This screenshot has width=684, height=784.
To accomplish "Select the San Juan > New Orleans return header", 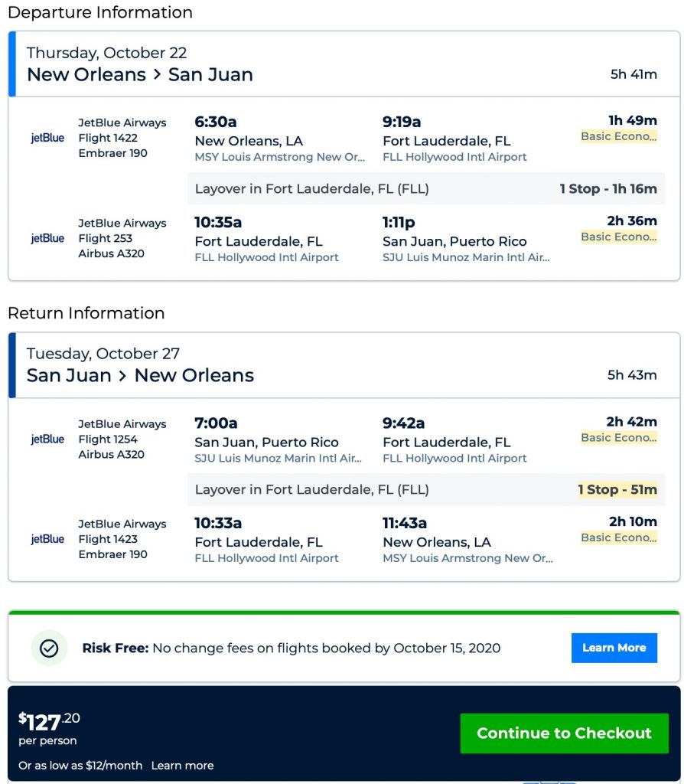I will pos(140,375).
